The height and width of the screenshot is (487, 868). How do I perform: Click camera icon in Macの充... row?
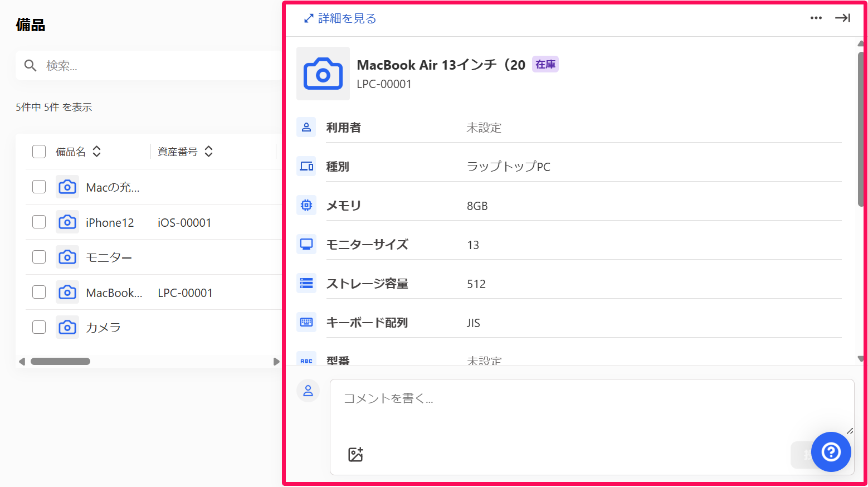pos(67,187)
